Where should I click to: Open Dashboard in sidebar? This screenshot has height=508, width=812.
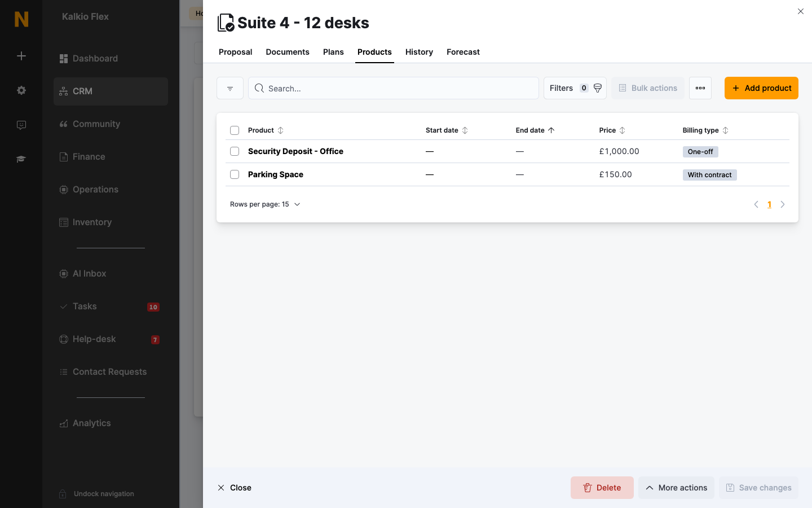tap(111, 59)
